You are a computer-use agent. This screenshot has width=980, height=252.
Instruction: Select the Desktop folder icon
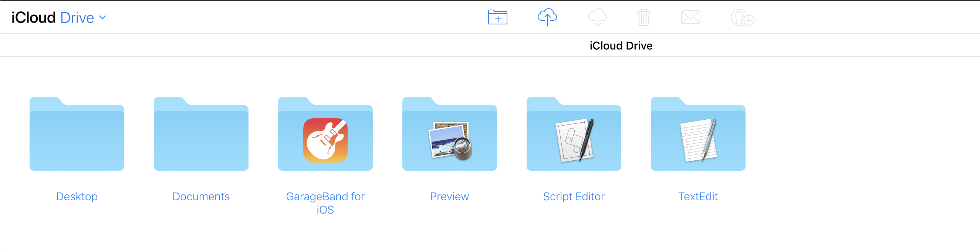[x=77, y=134]
